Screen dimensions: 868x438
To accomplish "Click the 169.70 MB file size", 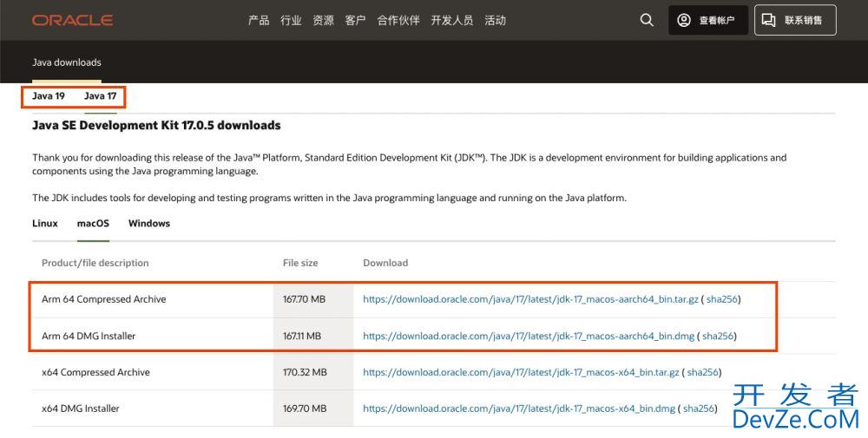I will tap(305, 409).
